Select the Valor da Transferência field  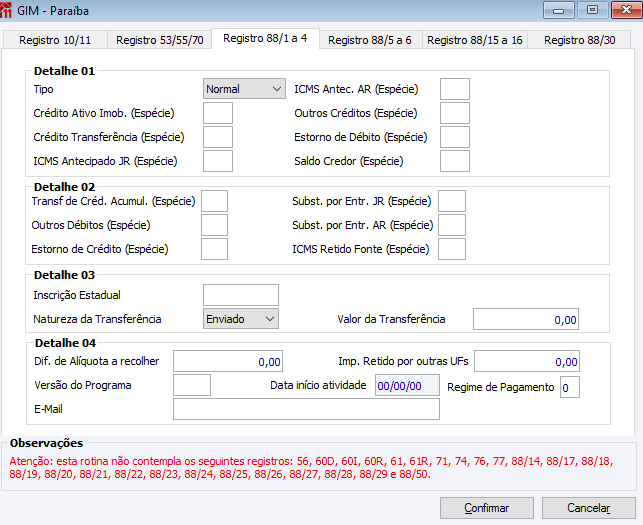click(526, 319)
